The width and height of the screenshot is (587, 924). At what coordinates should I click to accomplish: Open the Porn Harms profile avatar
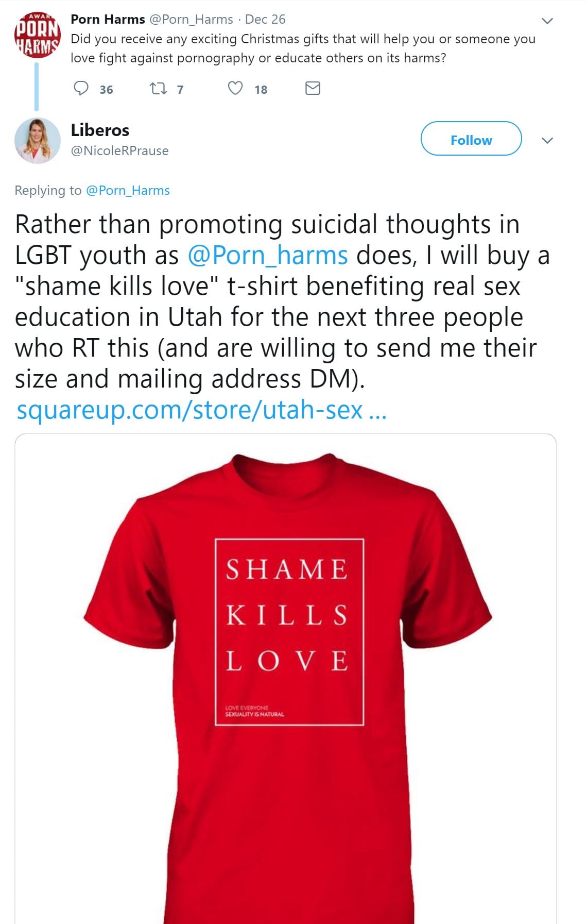point(37,35)
